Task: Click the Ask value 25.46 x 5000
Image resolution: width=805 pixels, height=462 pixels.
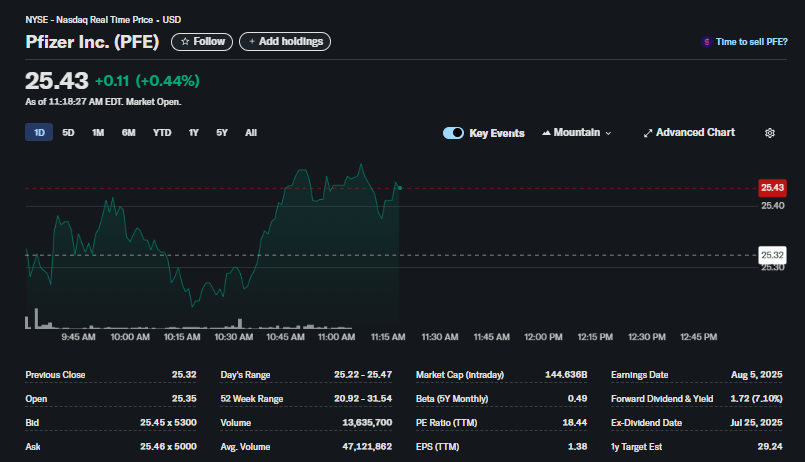Action: click(x=168, y=447)
